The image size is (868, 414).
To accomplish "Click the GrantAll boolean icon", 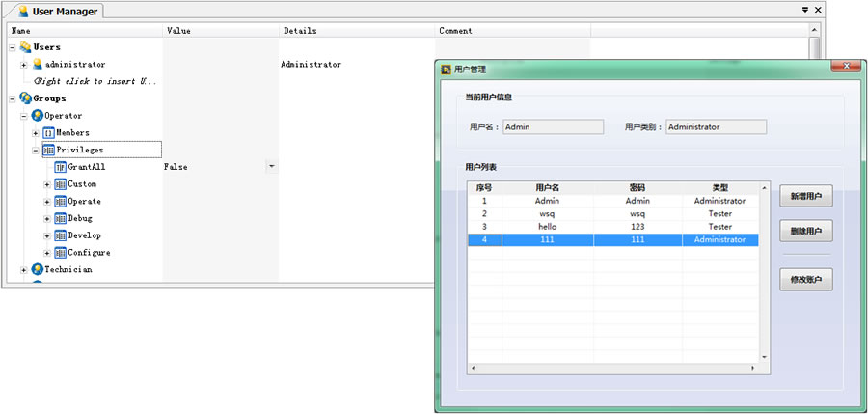I will click(60, 167).
